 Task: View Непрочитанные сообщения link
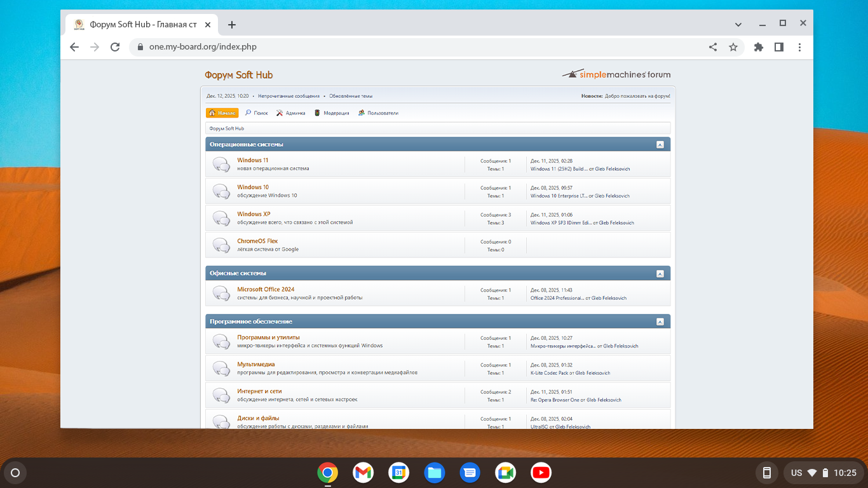[288, 96]
